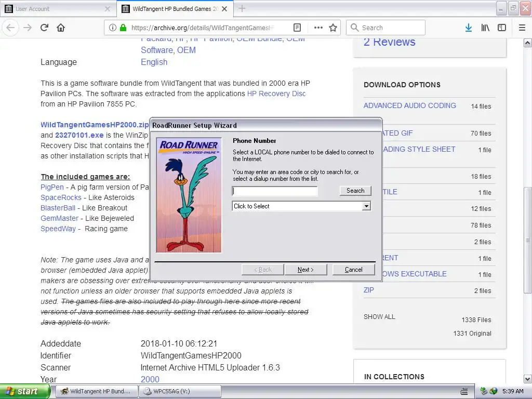Open the Software topic link
Viewport: 532px width, 399px height.
click(x=157, y=50)
